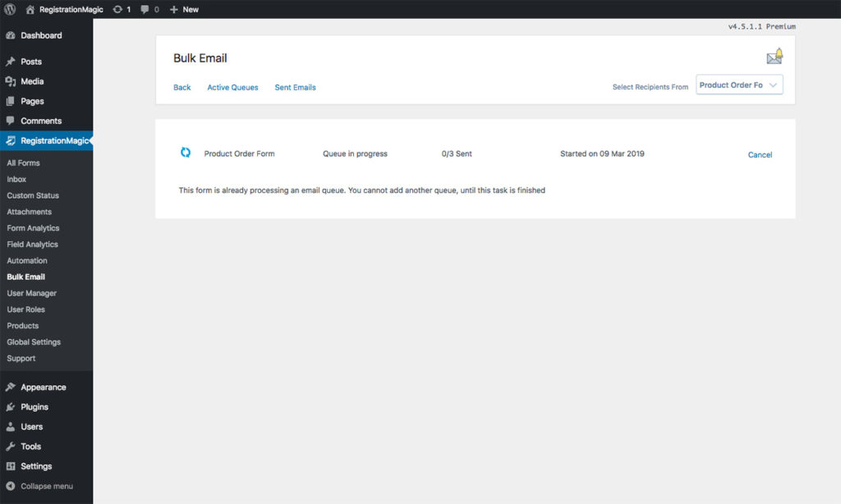Open Dashboard from sidebar

[41, 35]
